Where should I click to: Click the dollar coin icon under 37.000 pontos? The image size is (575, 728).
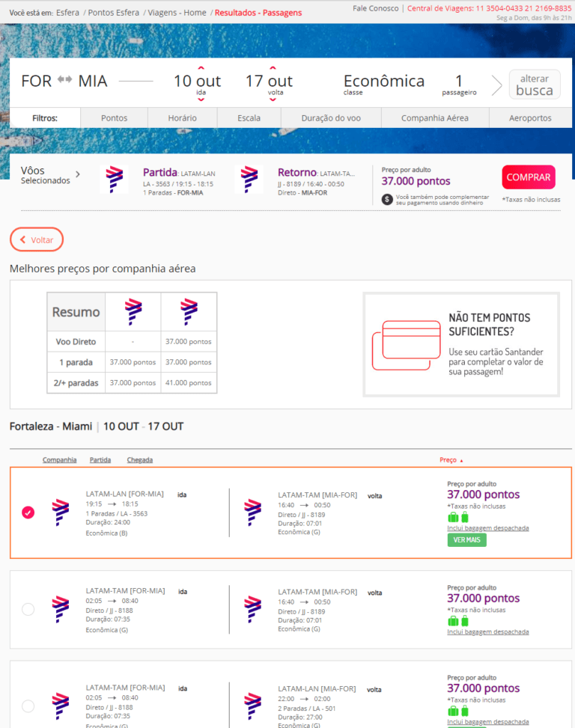pyautogui.click(x=387, y=199)
